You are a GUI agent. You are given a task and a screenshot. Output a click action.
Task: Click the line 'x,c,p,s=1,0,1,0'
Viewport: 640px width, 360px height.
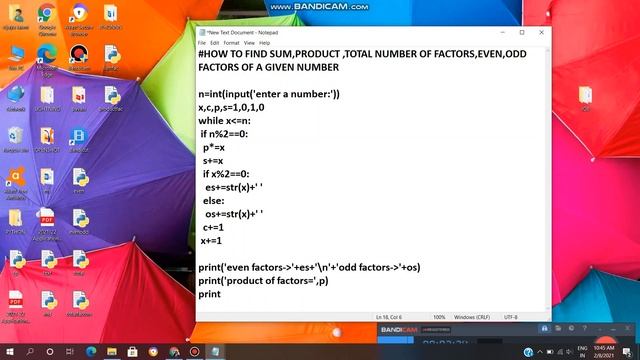(x=231, y=107)
